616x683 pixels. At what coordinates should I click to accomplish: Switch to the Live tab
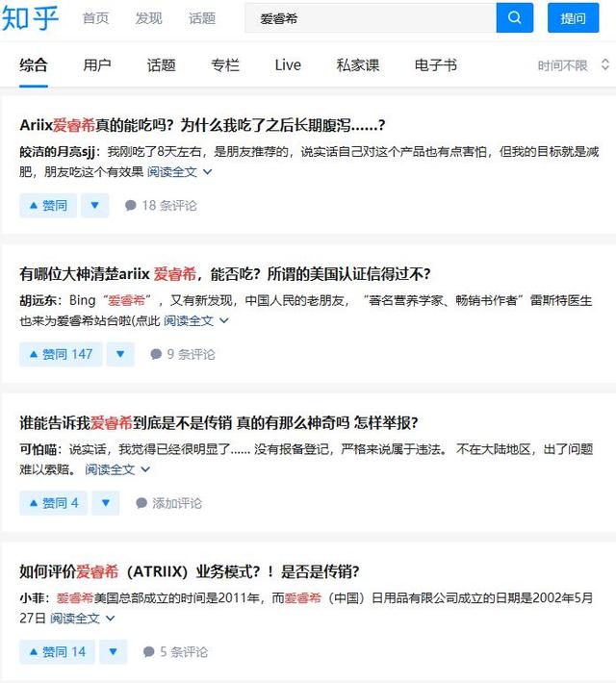click(288, 65)
